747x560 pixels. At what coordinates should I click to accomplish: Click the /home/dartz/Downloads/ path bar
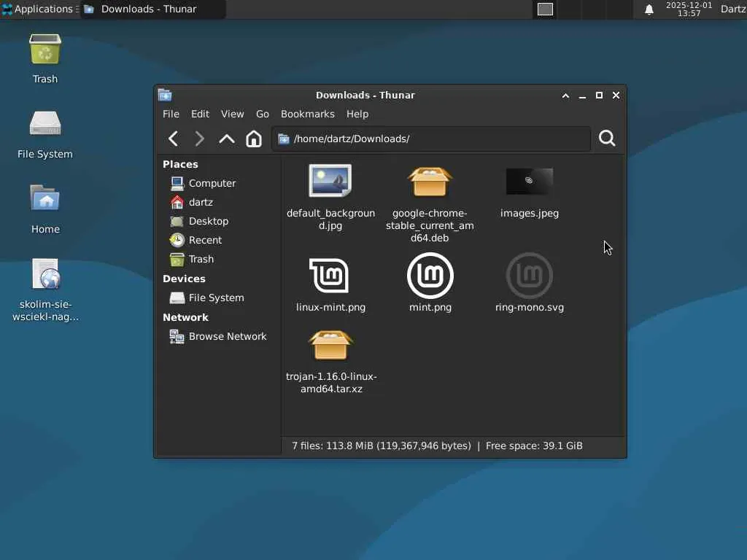[x=431, y=139]
